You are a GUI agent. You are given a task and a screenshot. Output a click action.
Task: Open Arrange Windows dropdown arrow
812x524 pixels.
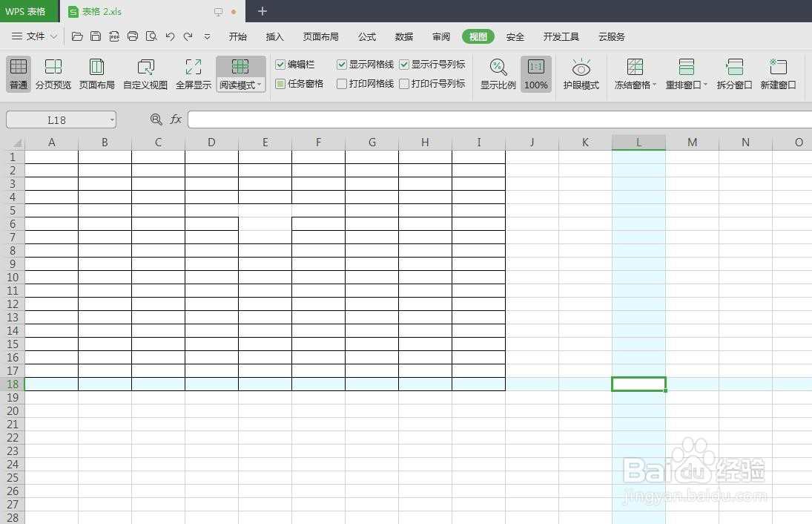coord(705,85)
